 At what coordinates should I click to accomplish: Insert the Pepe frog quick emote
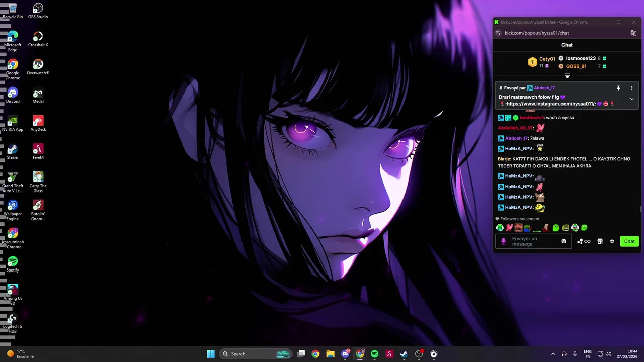pyautogui.click(x=528, y=228)
